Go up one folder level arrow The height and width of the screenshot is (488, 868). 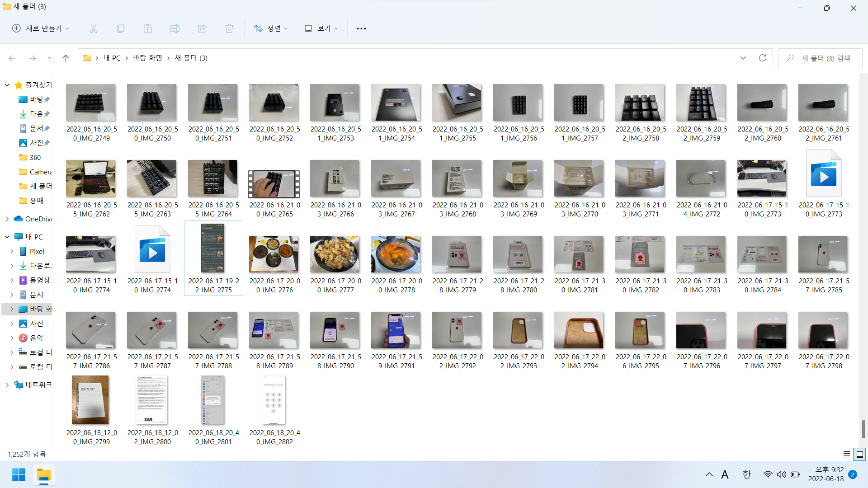[x=66, y=58]
